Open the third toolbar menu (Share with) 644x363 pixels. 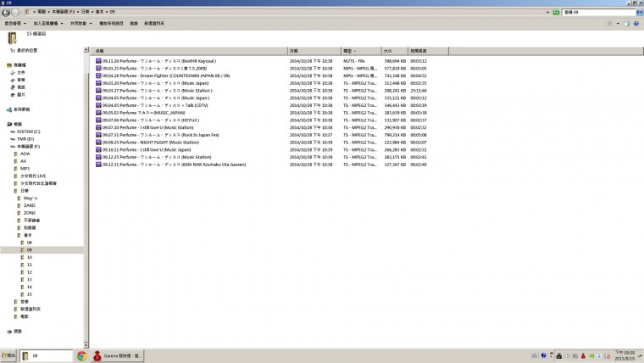[x=80, y=24]
